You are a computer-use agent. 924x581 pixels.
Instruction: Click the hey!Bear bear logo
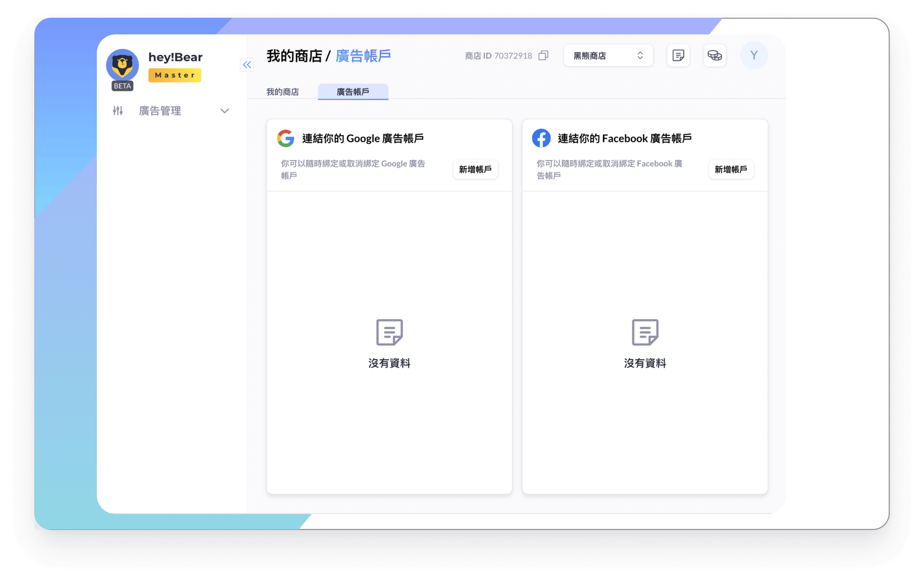click(123, 65)
